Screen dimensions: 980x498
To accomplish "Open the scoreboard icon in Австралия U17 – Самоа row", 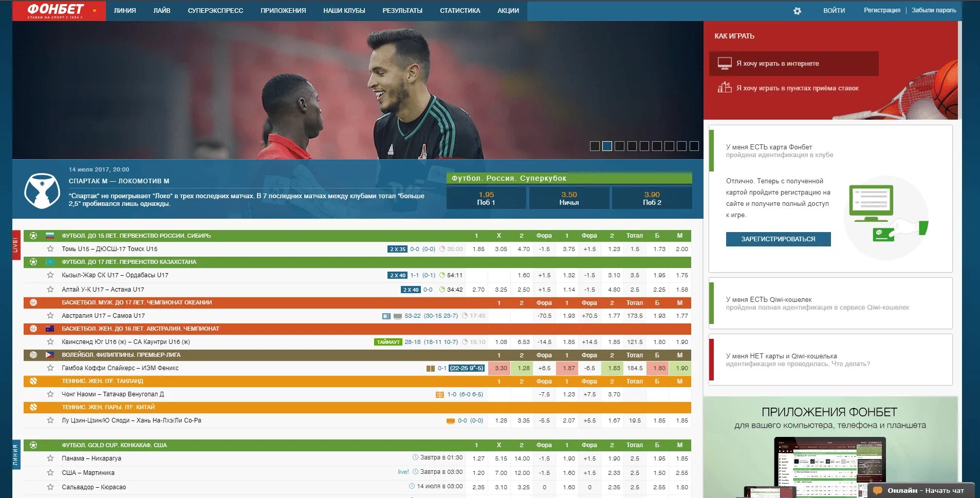I will point(386,316).
